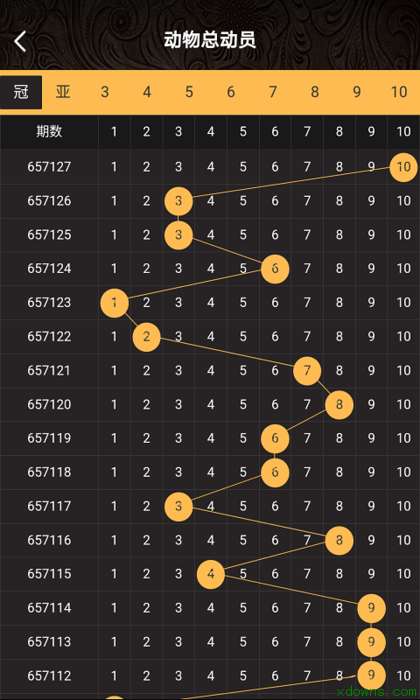Click highlighted 4 circle in row 657115
The width and height of the screenshot is (420, 700).
tap(211, 574)
